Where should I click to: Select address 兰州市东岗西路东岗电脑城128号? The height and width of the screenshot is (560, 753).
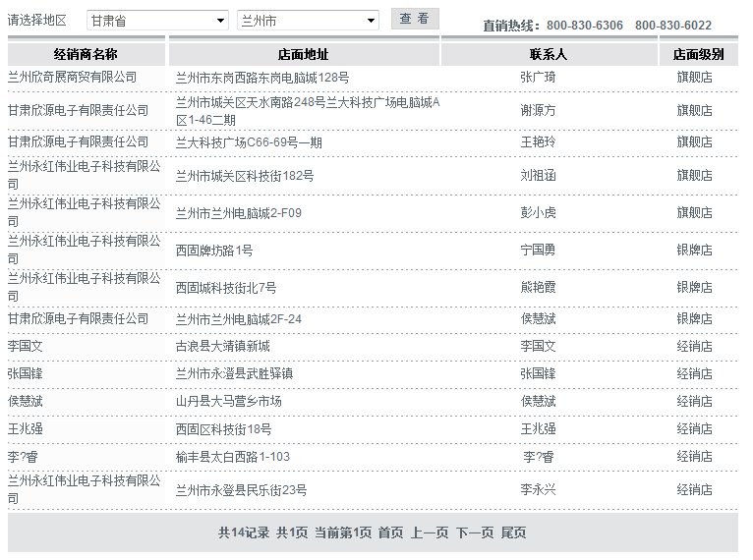pyautogui.click(x=262, y=78)
